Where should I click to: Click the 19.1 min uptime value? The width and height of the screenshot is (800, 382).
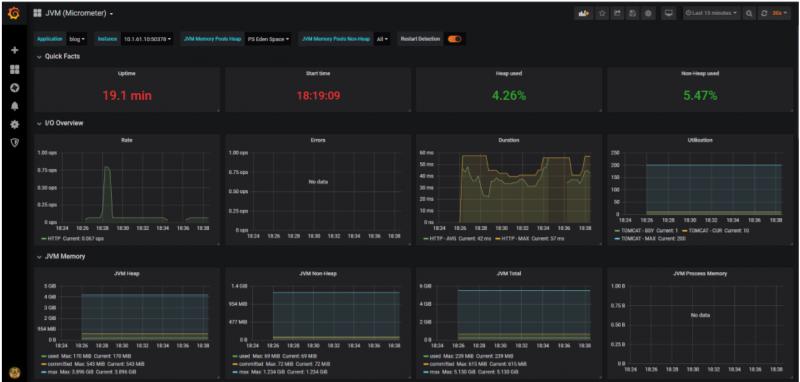click(127, 95)
